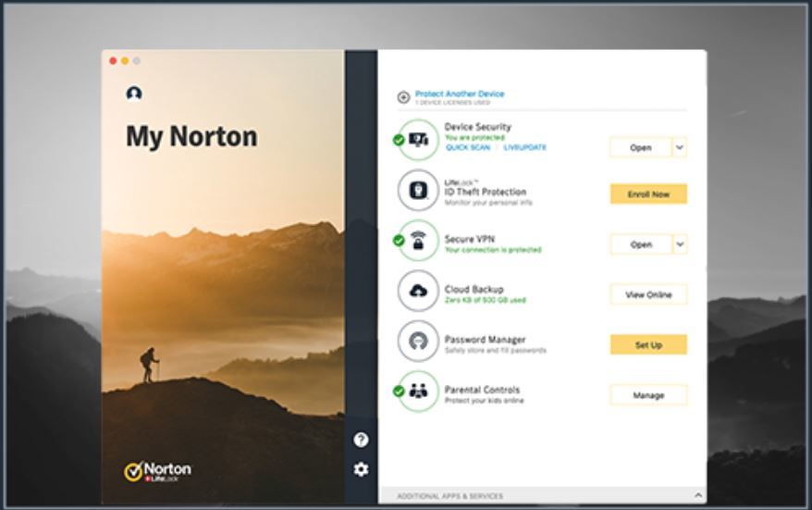Viewport: 812px width, 510px height.
Task: Click the Password Manager title text
Action: [486, 340]
